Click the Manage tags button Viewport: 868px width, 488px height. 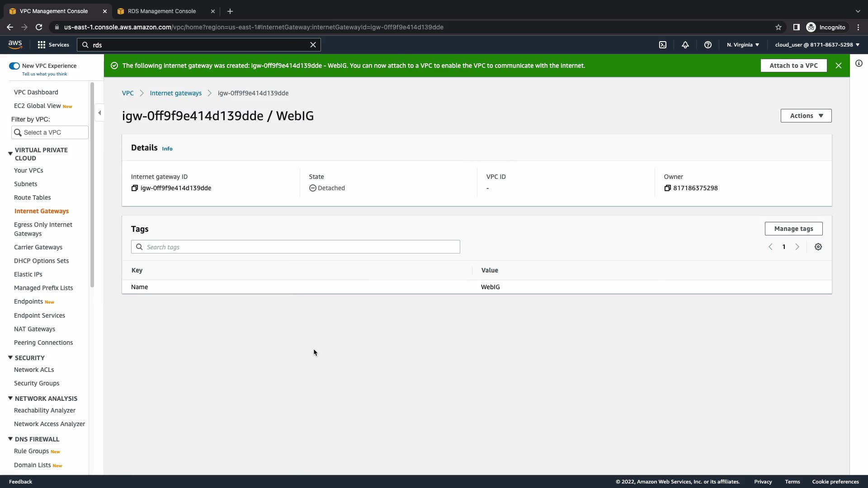pyautogui.click(x=793, y=229)
